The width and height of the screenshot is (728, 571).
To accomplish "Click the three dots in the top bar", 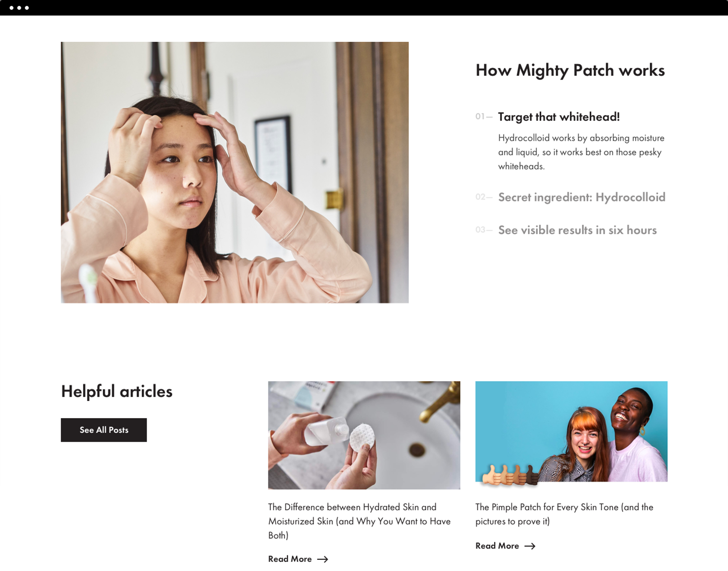I will pyautogui.click(x=19, y=8).
